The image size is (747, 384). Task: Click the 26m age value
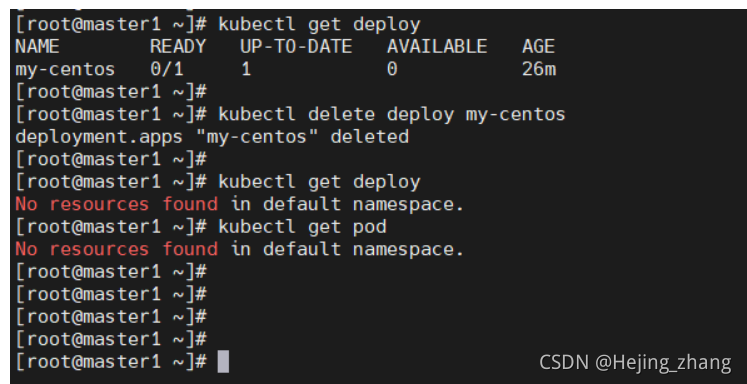[539, 70]
